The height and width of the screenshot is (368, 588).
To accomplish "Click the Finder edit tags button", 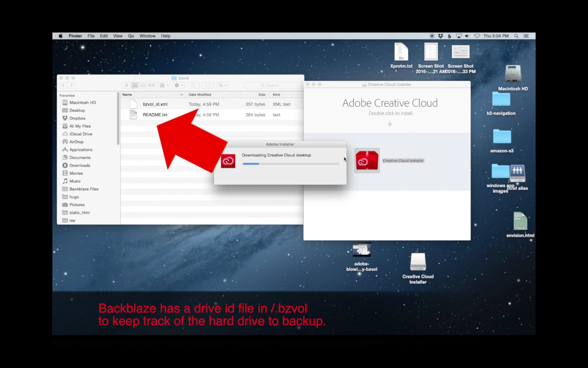I will (208, 85).
